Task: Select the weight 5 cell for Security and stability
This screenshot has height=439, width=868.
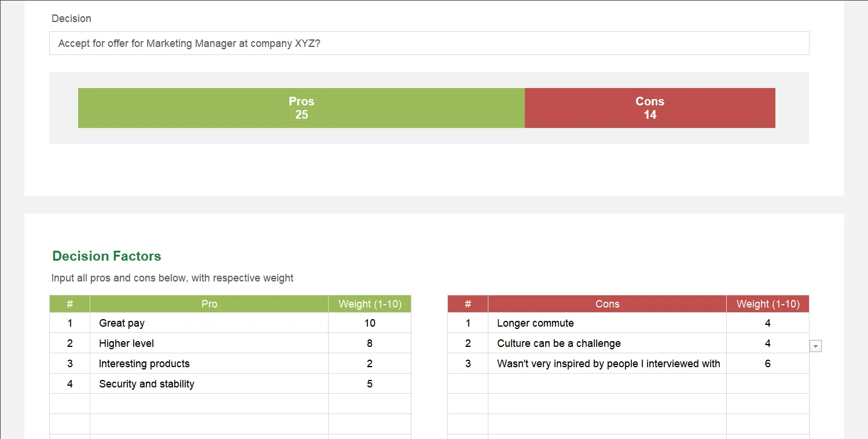Action: [369, 383]
